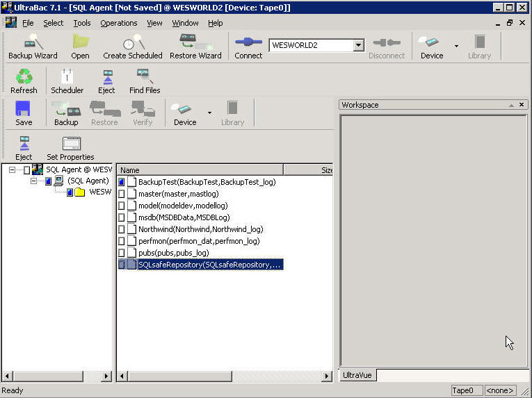Launch the Backup Wizard
The height and width of the screenshot is (398, 532).
[x=33, y=47]
